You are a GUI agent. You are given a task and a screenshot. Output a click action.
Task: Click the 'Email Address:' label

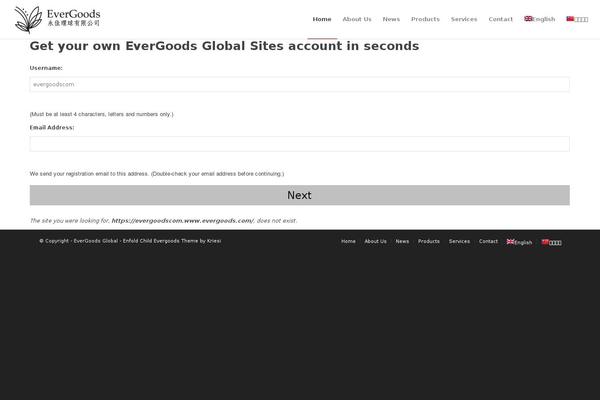tap(52, 127)
